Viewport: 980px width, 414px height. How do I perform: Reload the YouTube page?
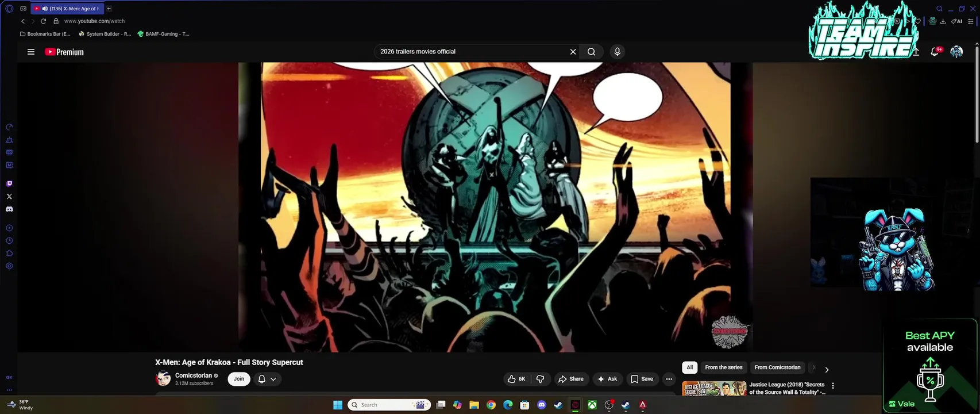[43, 21]
